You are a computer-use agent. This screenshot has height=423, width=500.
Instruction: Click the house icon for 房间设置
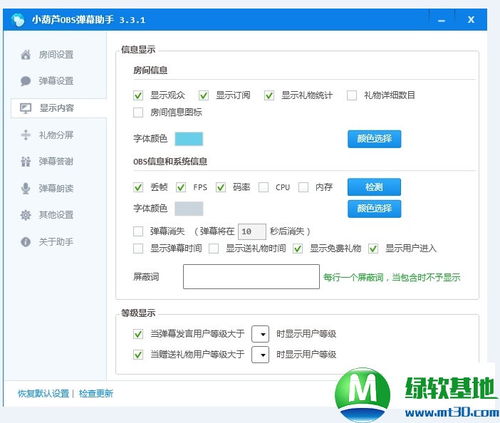[26, 54]
